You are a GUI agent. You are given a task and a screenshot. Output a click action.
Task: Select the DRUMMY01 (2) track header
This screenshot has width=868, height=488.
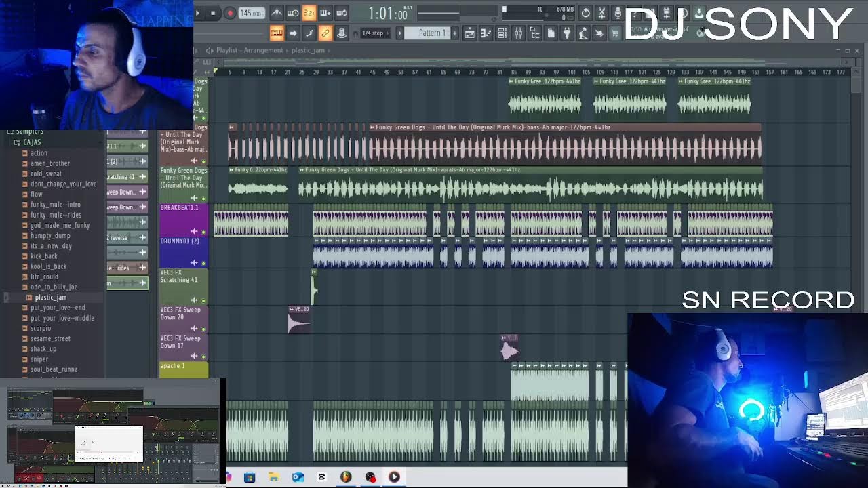[x=183, y=252]
